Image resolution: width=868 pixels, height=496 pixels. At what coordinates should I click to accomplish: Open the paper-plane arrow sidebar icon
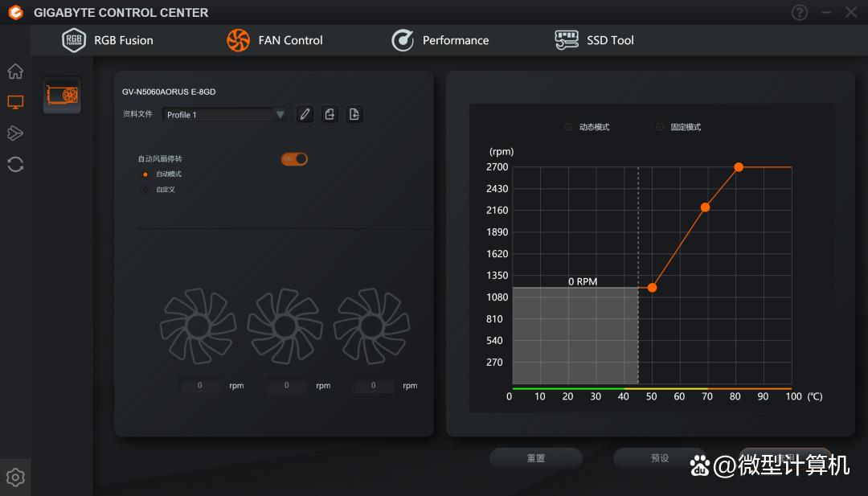click(15, 133)
